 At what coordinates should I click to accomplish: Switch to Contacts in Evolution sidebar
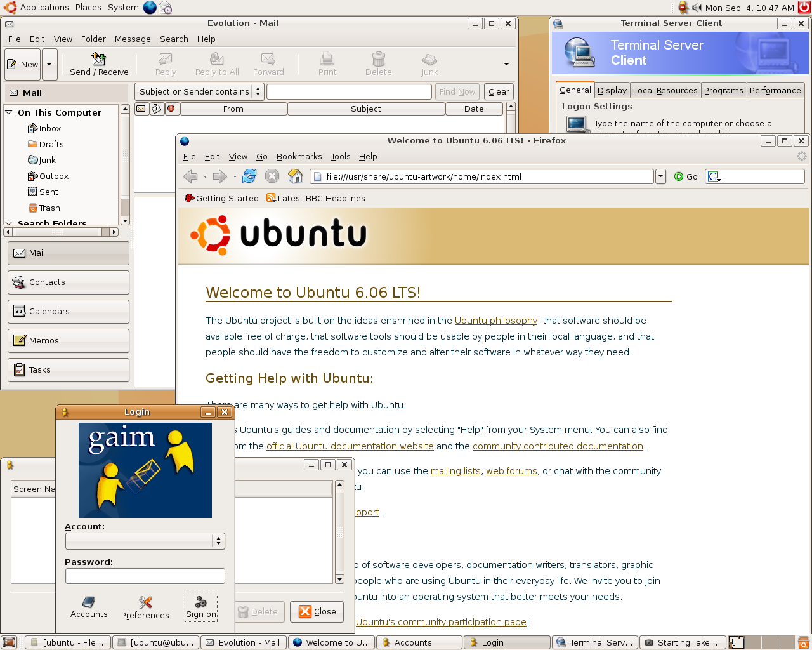click(69, 282)
